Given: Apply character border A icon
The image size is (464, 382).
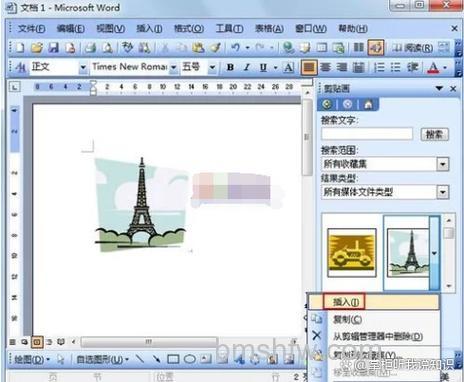Looking at the screenshot, I should (x=289, y=68).
